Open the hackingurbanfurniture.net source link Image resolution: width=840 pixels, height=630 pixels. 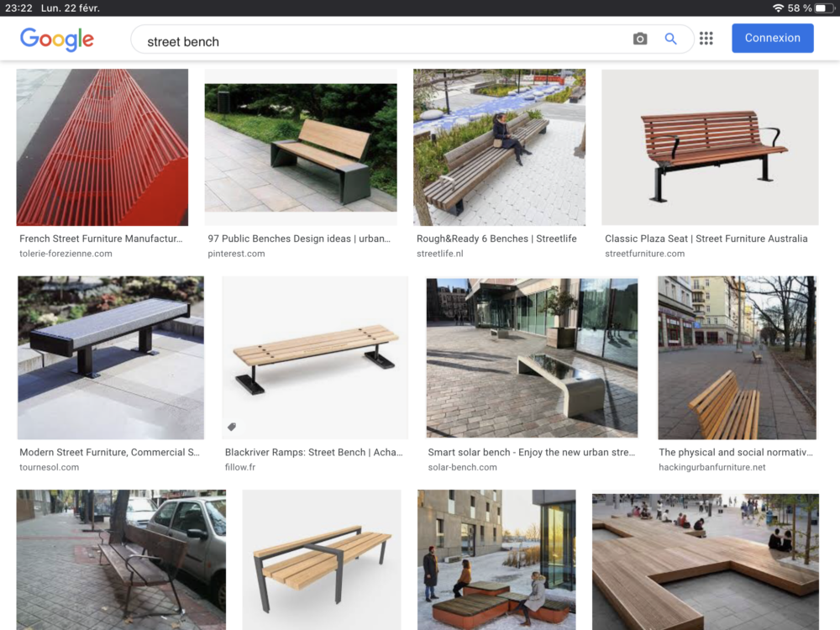tap(712, 467)
